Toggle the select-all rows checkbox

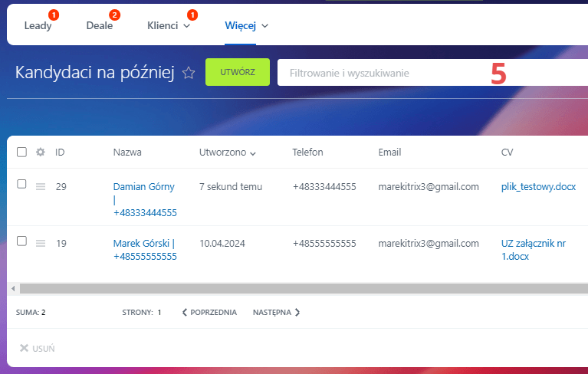pos(21,152)
